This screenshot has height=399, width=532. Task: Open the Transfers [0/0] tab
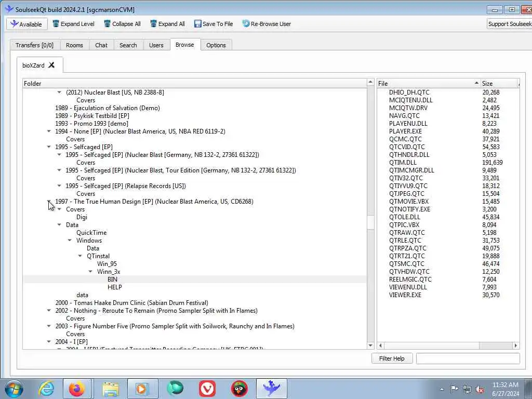pyautogui.click(x=35, y=45)
